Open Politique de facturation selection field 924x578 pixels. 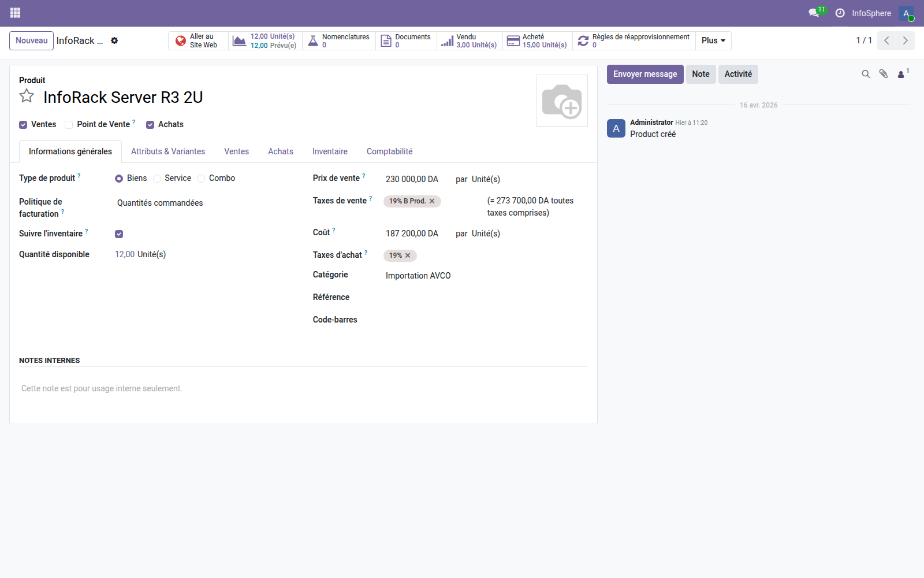[160, 203]
